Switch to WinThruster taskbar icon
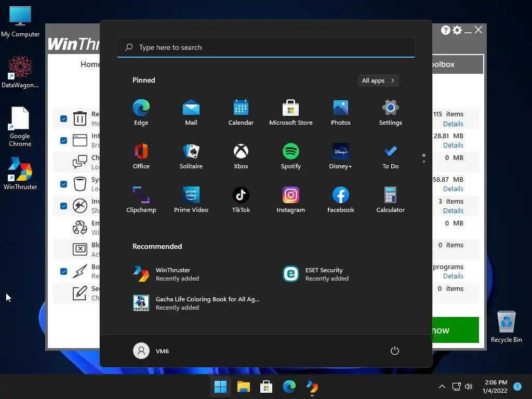Viewport: 532px width, 399px height. (312, 387)
